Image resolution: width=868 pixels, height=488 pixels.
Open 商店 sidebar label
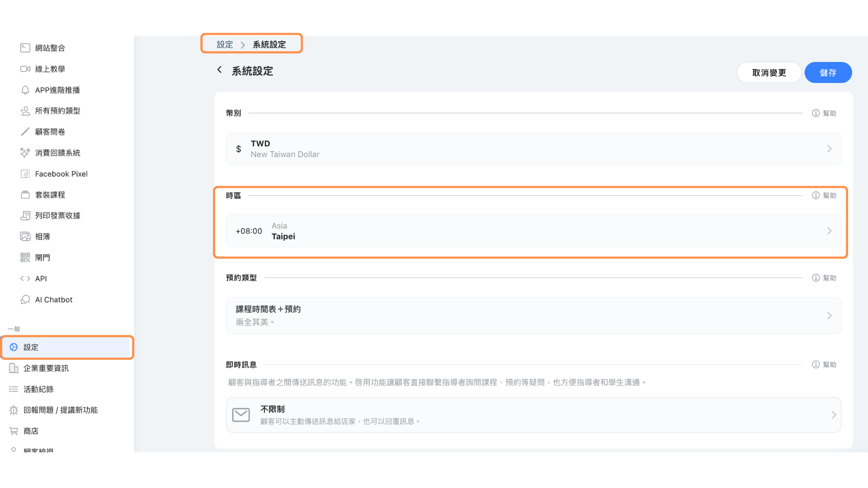pyautogui.click(x=31, y=431)
